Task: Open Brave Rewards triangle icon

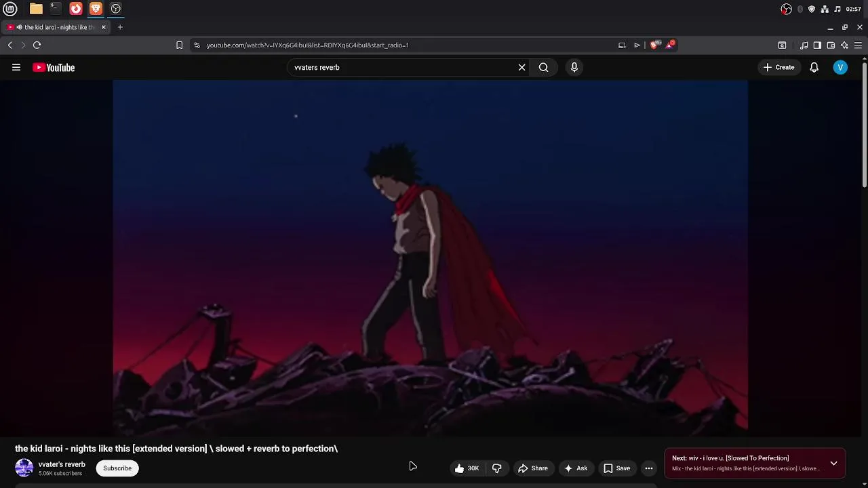Action: tap(670, 45)
